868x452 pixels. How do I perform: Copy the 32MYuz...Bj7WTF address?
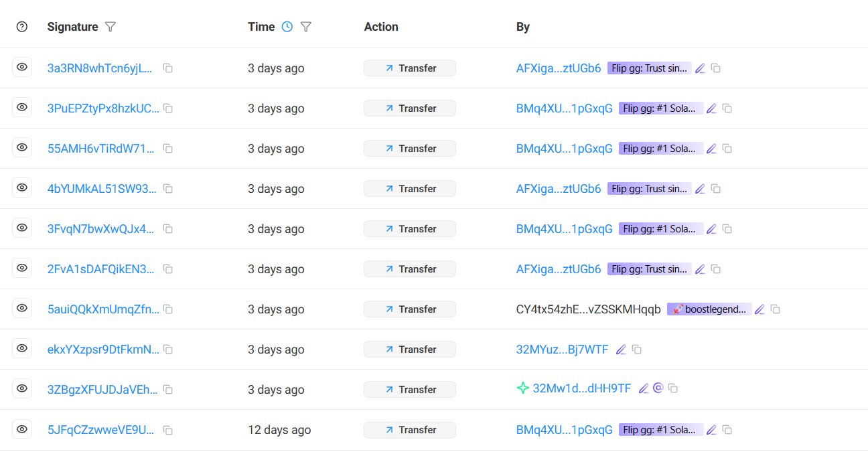pos(637,350)
